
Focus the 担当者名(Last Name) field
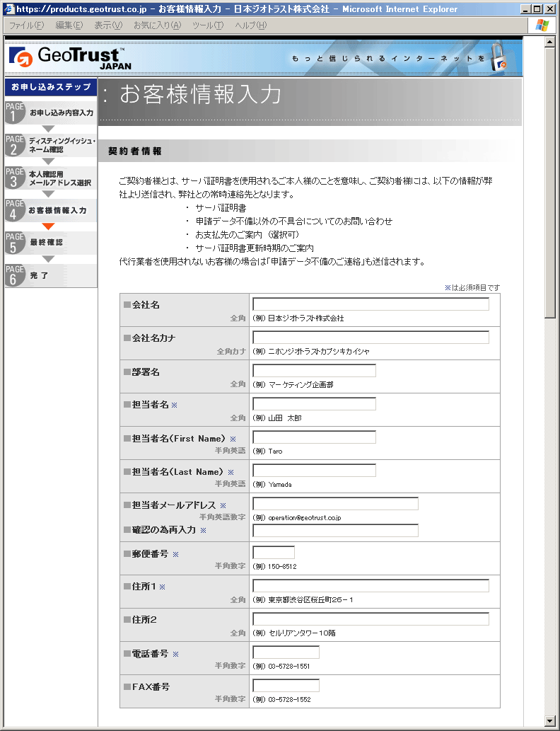[314, 471]
